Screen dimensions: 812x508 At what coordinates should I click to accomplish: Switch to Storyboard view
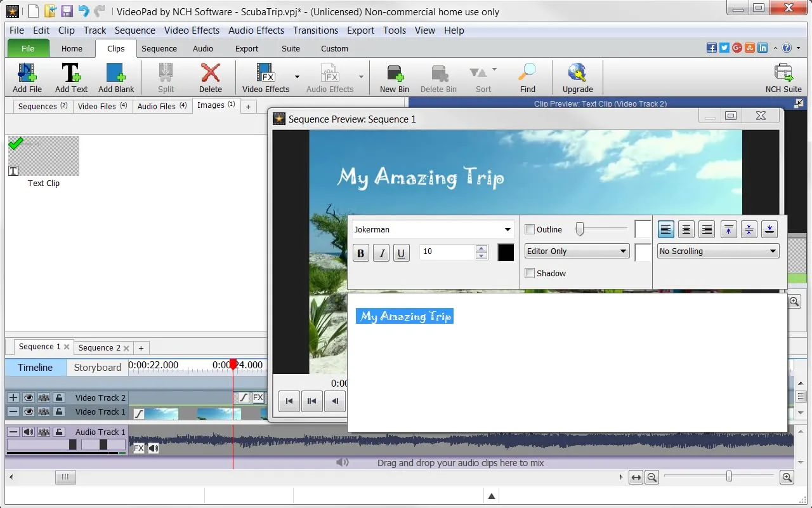97,367
